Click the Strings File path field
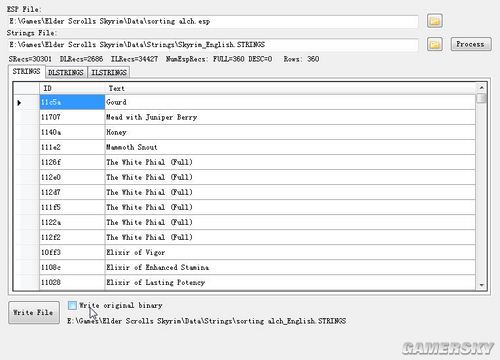The image size is (500, 360). (x=213, y=44)
